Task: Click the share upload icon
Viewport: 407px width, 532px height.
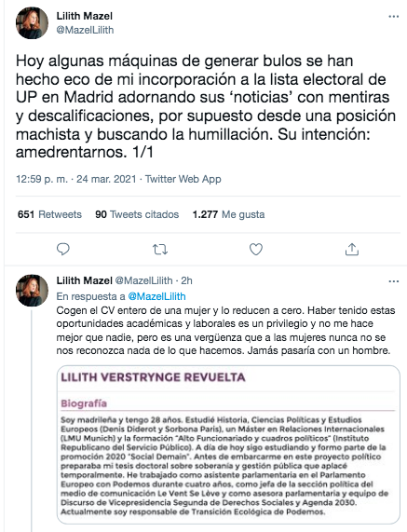Action: click(x=352, y=249)
